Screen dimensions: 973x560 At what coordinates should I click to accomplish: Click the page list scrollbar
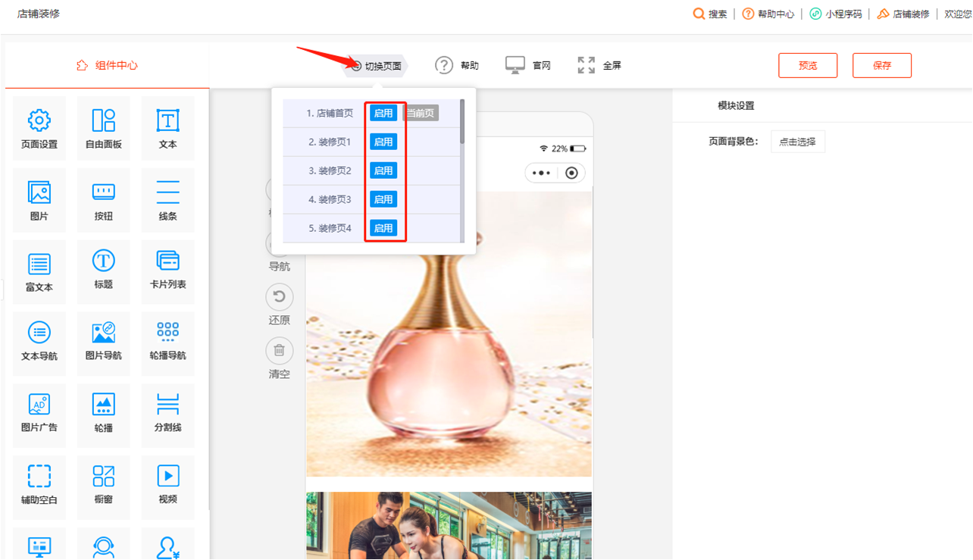point(462,121)
